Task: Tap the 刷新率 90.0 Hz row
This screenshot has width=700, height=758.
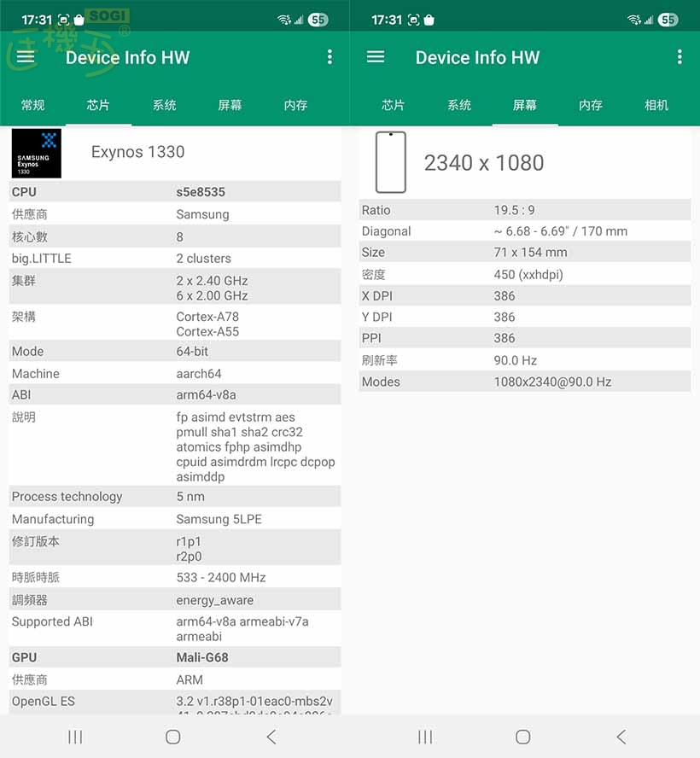Action: coord(524,360)
